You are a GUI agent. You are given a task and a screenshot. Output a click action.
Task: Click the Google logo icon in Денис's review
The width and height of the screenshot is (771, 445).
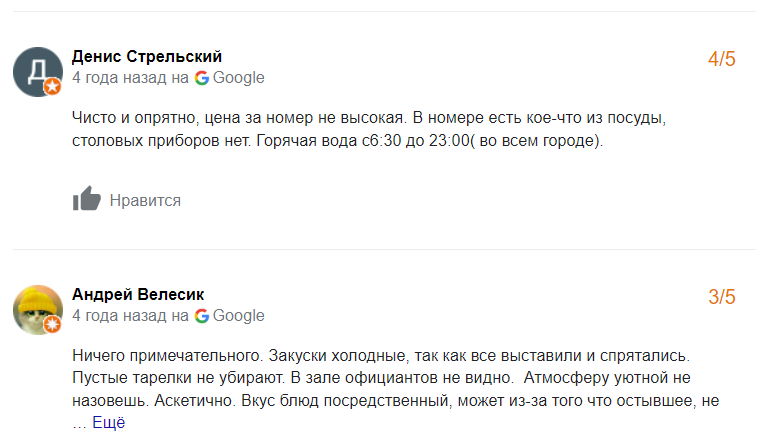coord(202,78)
